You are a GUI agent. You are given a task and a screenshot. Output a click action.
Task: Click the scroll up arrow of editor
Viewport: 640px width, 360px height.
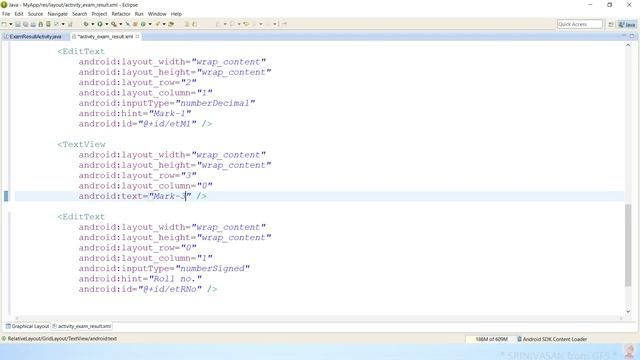click(628, 45)
